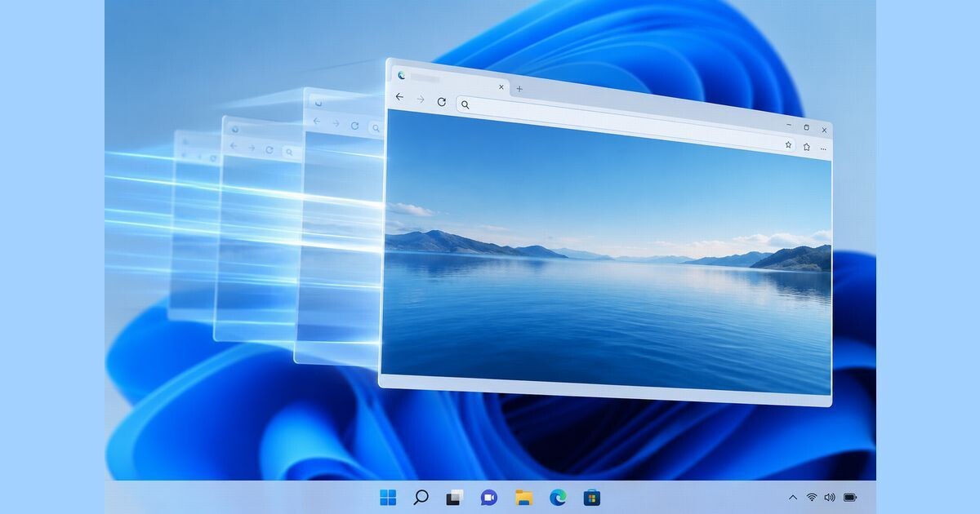
Task: Open the favorites list star beside address bar
Action: [x=806, y=147]
